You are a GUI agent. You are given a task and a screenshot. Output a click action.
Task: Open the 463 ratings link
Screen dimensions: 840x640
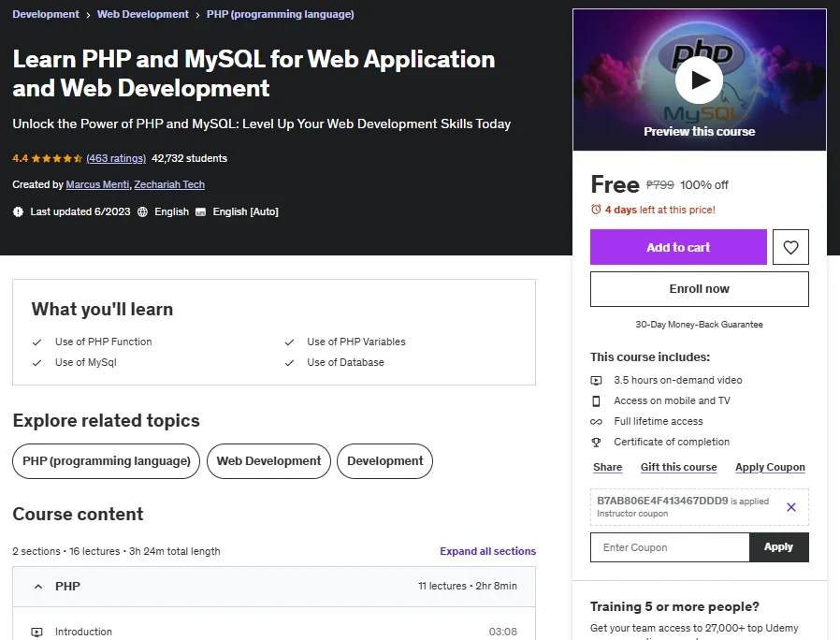click(x=116, y=158)
